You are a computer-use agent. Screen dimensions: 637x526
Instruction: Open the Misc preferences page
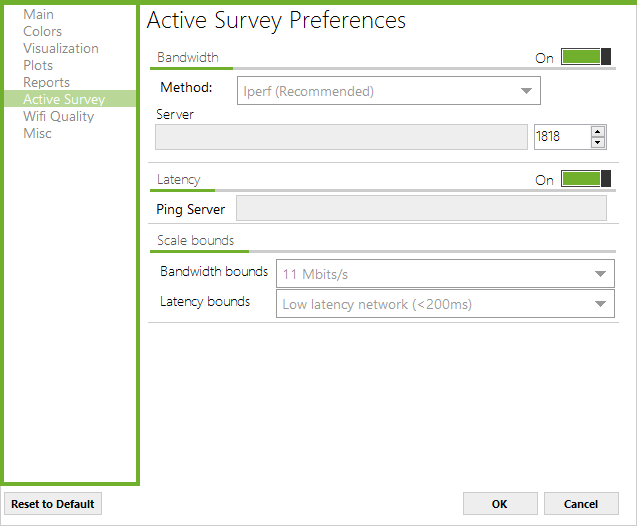(37, 134)
